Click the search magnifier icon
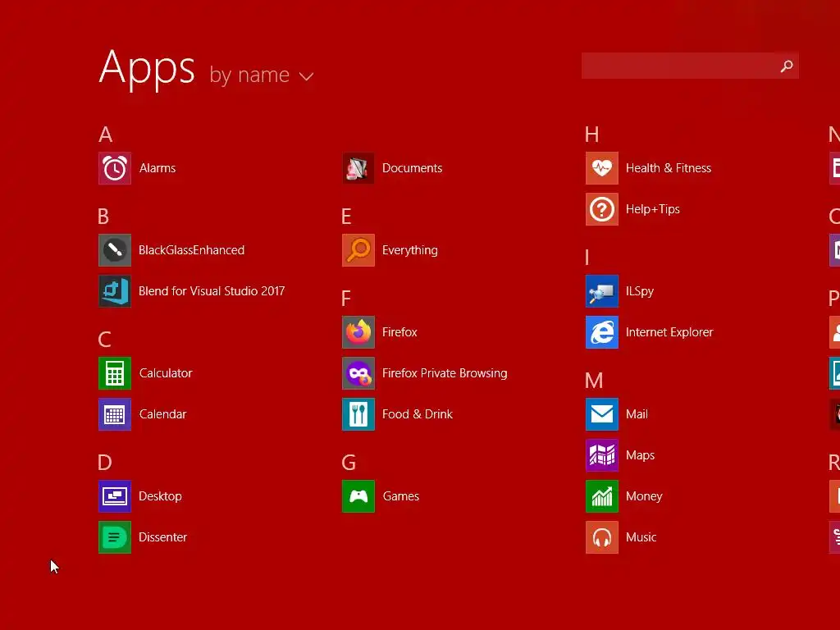Screen dimensions: 840x630 [x=787, y=66]
